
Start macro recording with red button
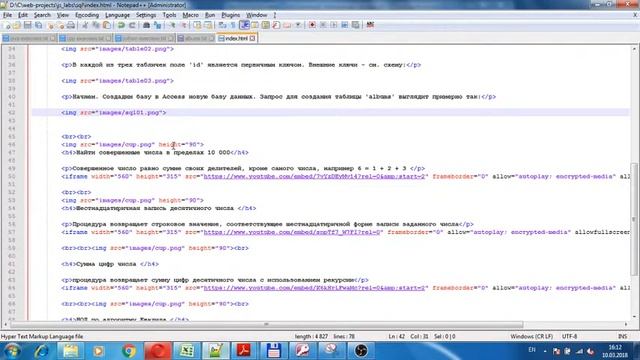pos(312,25)
